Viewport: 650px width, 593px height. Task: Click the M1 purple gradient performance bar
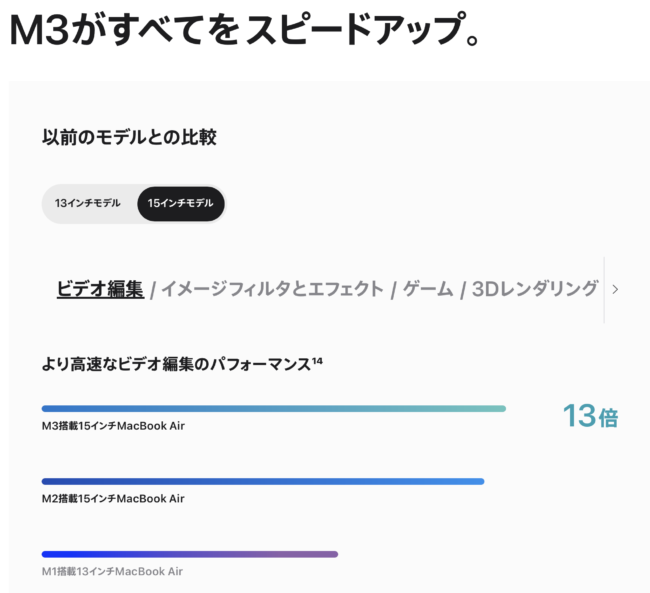click(190, 554)
